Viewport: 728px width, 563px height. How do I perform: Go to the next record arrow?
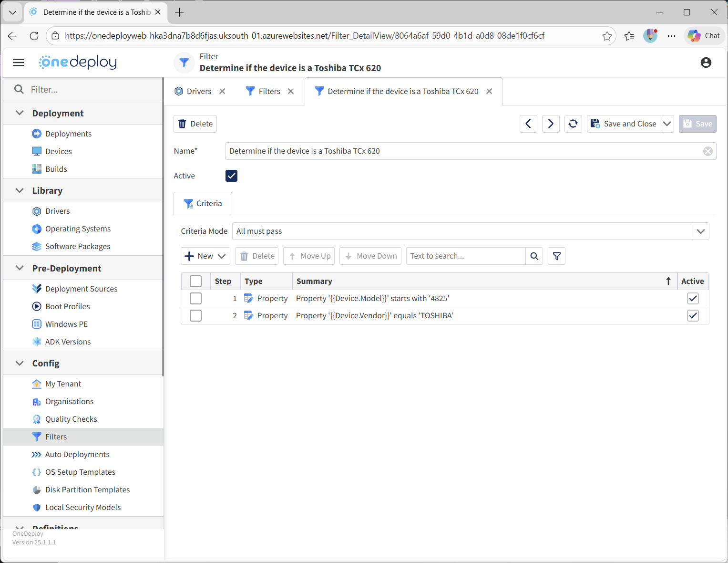551,124
